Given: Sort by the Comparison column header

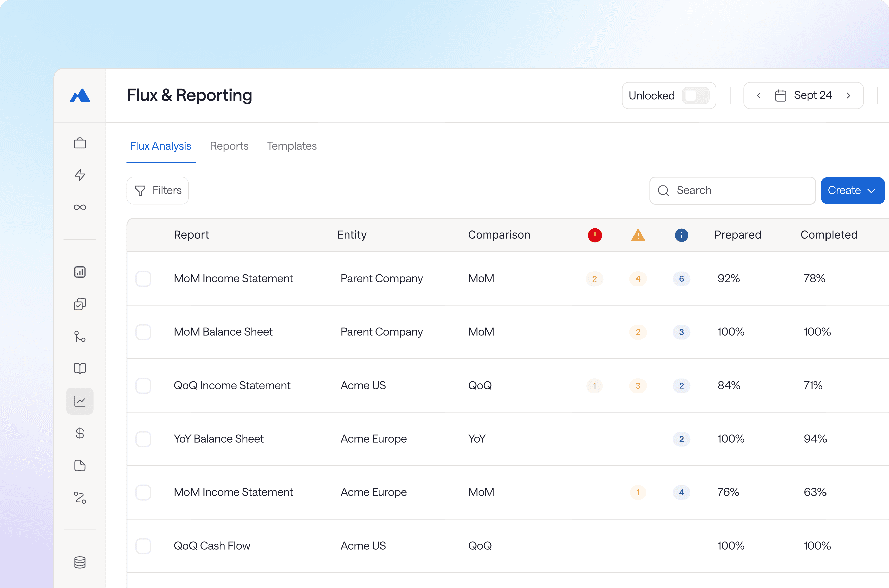Looking at the screenshot, I should (x=499, y=235).
